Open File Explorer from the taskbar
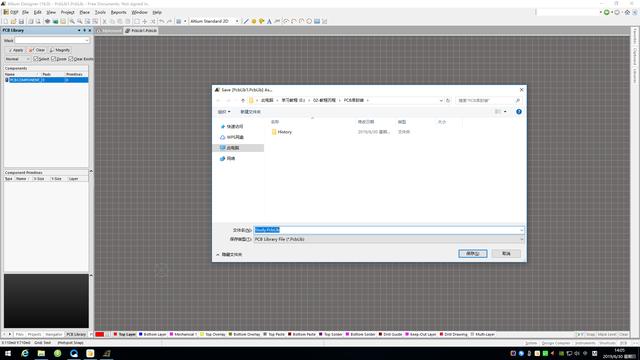 41,353
